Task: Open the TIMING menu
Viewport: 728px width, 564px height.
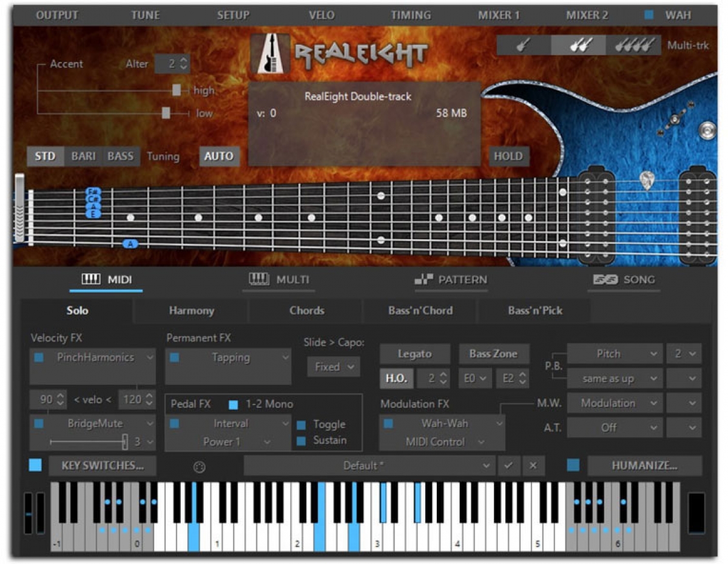Action: pyautogui.click(x=411, y=15)
